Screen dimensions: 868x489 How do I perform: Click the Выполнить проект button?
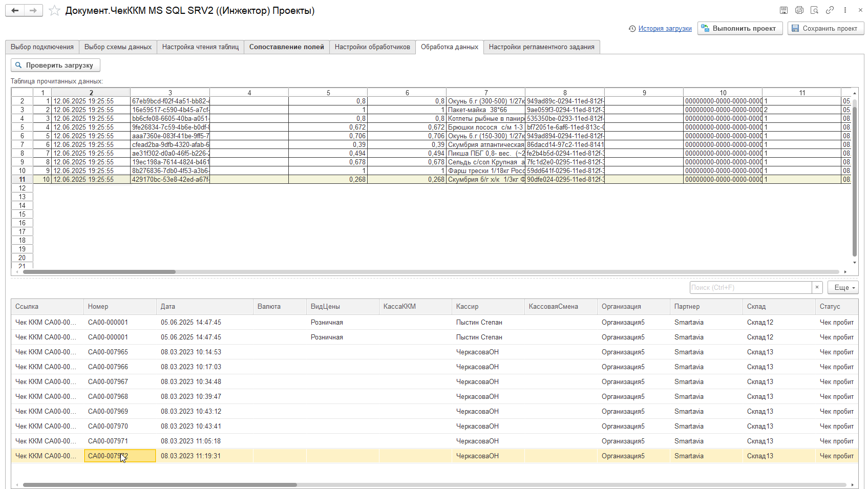pyautogui.click(x=740, y=28)
